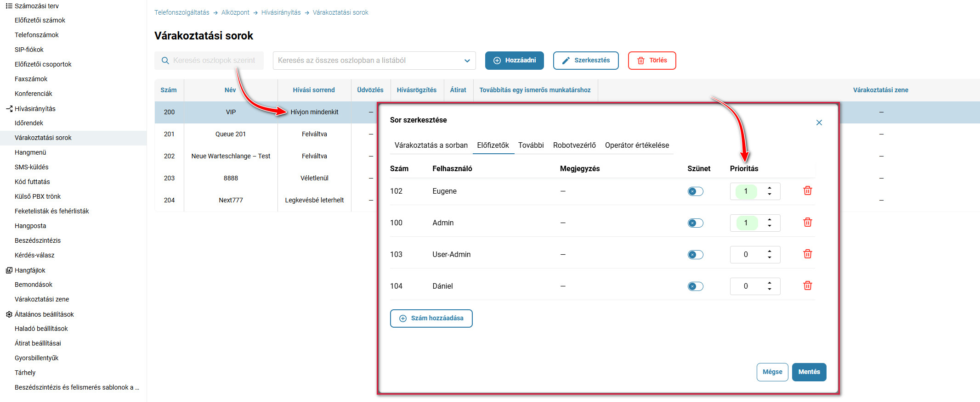Open Előfizetői csoportok in sidebar
Viewport: 980px width, 402px height.
(43, 64)
